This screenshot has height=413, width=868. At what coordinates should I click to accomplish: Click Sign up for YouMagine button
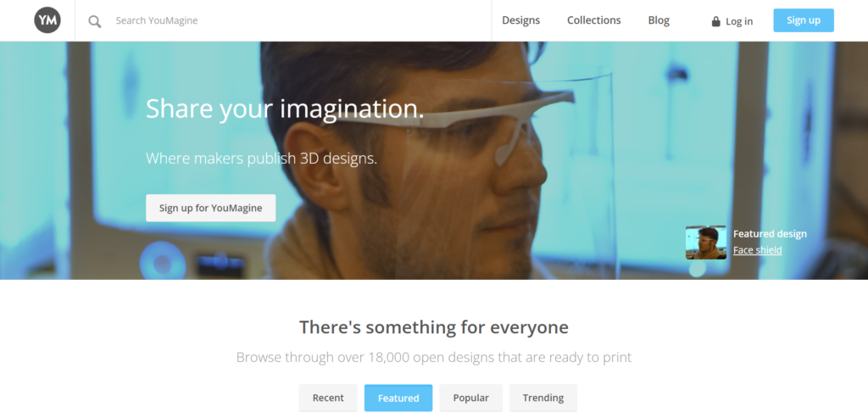(210, 208)
